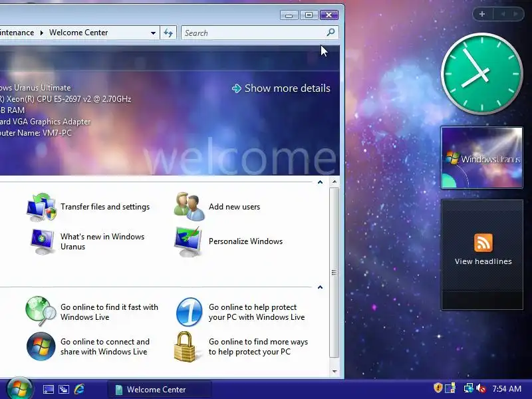
Task: Close the Welcome Center window
Action: [329, 15]
